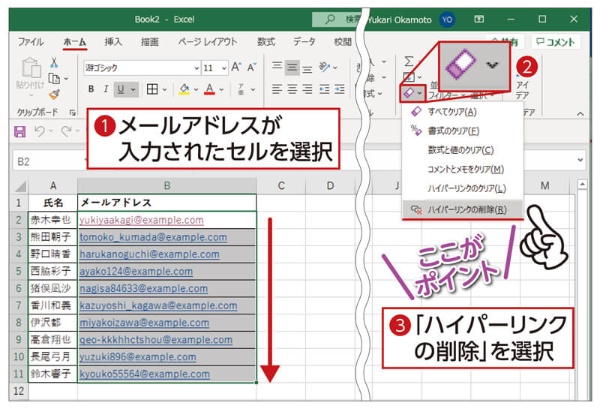Screen dimensions: 600x409
Task: Align text left
Action: pyautogui.click(x=277, y=89)
